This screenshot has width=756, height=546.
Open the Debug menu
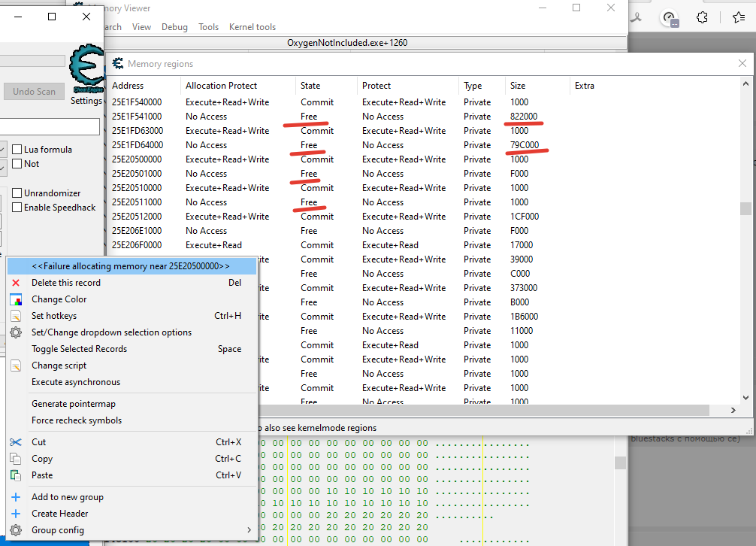click(174, 27)
